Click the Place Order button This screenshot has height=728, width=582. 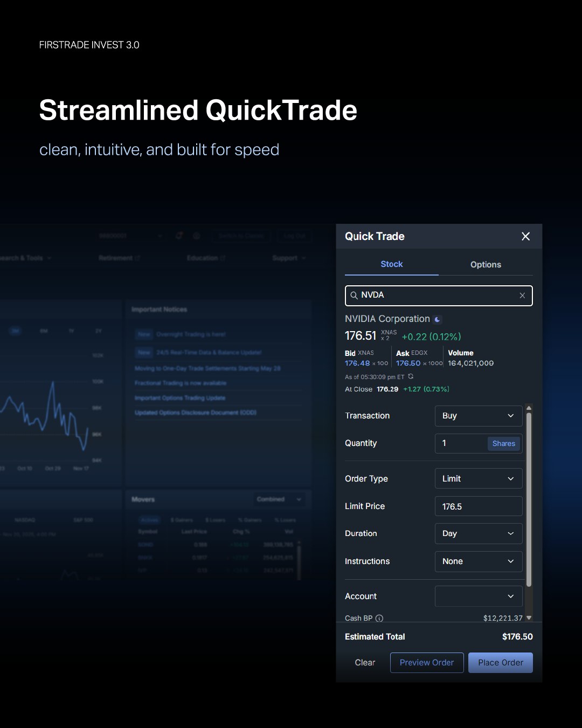pyautogui.click(x=501, y=663)
